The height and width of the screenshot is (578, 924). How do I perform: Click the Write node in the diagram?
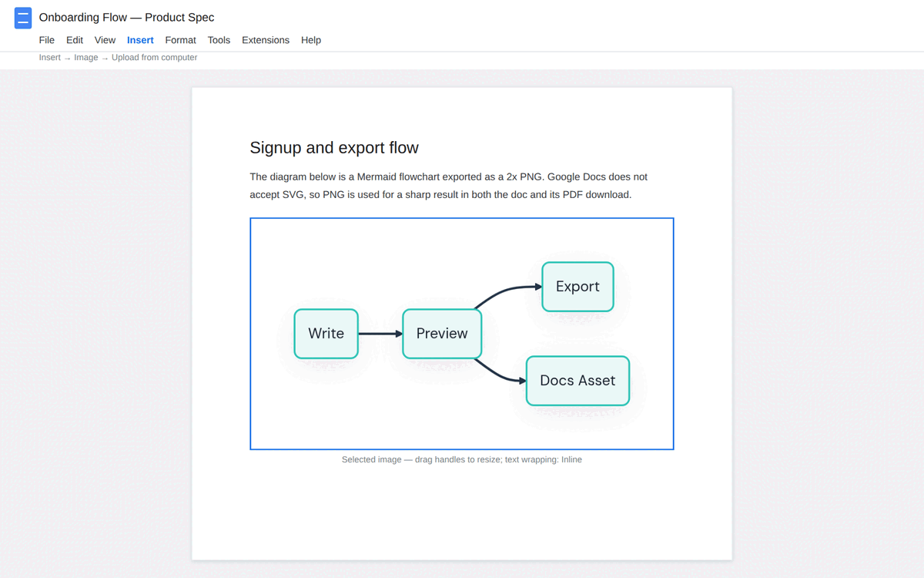point(326,334)
